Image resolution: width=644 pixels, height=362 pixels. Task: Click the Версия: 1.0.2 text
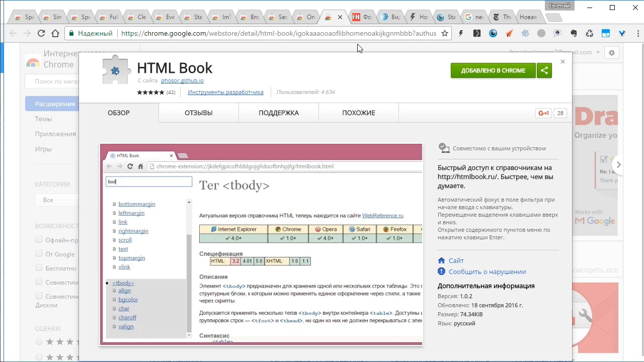pyautogui.click(x=455, y=296)
